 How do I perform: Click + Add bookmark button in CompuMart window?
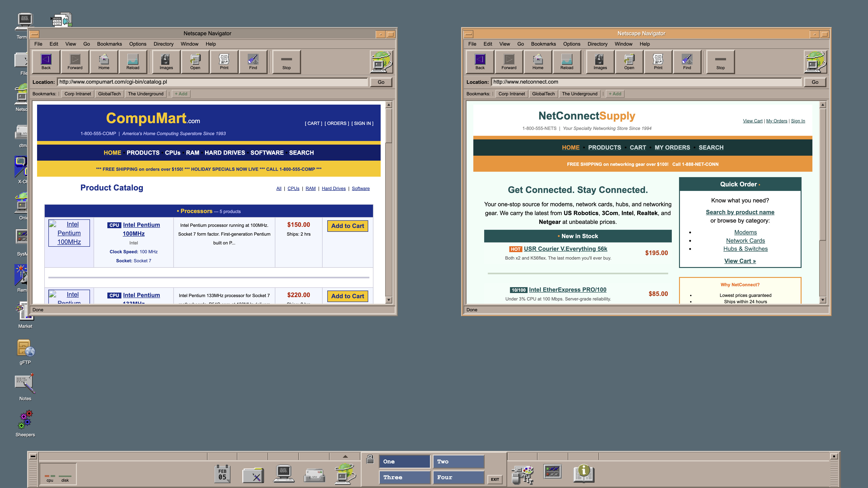pyautogui.click(x=181, y=94)
